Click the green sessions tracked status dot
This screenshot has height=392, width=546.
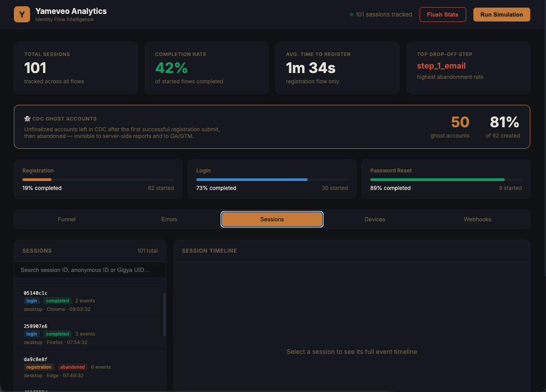click(x=352, y=15)
